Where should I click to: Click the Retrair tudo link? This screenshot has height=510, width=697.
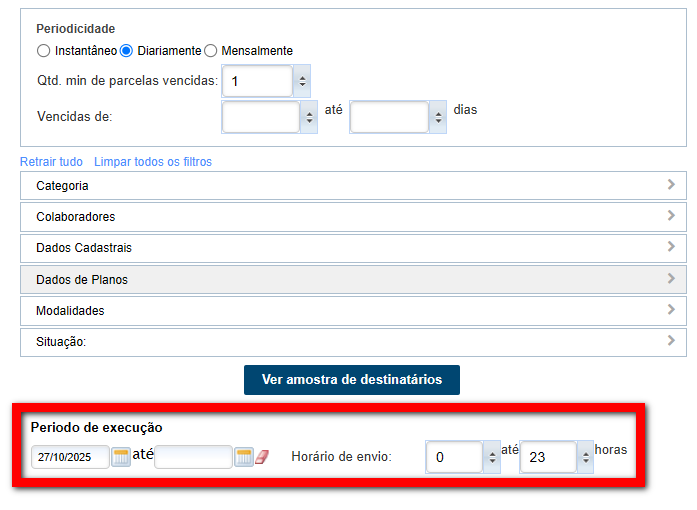[51, 162]
